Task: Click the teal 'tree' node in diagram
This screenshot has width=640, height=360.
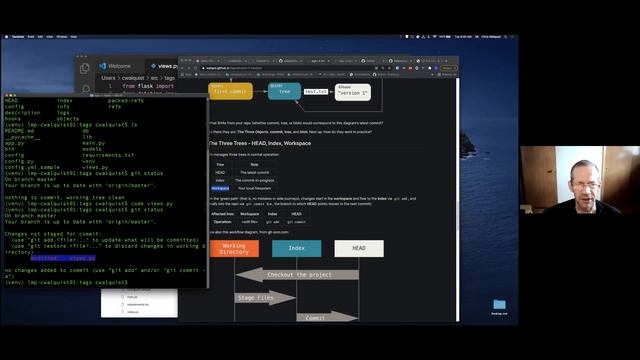Action: pos(284,91)
